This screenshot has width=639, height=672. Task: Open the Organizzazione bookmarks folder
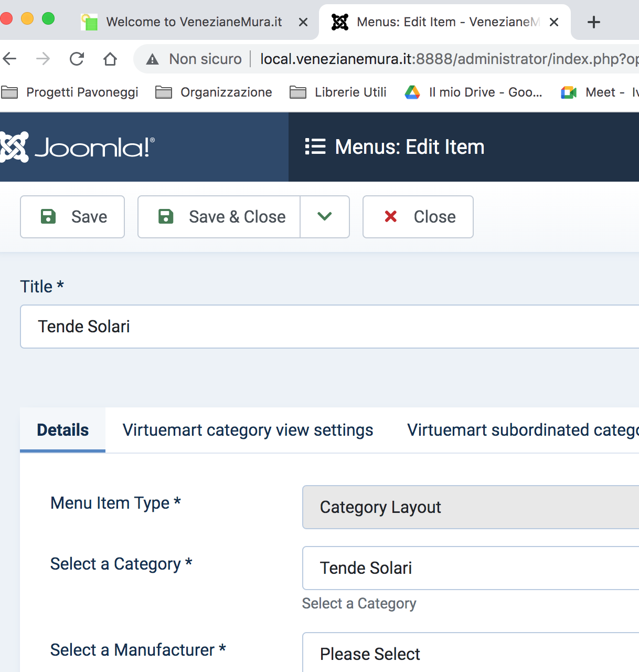tap(214, 92)
